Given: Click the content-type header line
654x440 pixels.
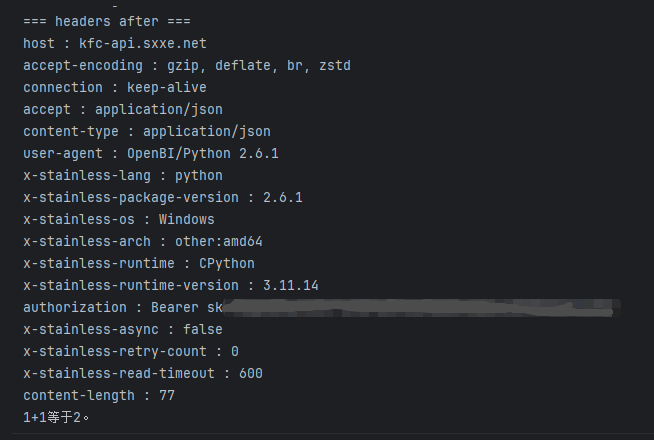Looking at the screenshot, I should click(x=147, y=132).
